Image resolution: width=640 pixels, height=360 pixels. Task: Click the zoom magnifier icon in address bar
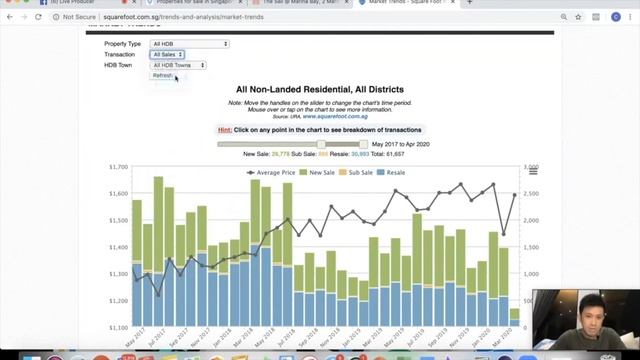(x=564, y=17)
